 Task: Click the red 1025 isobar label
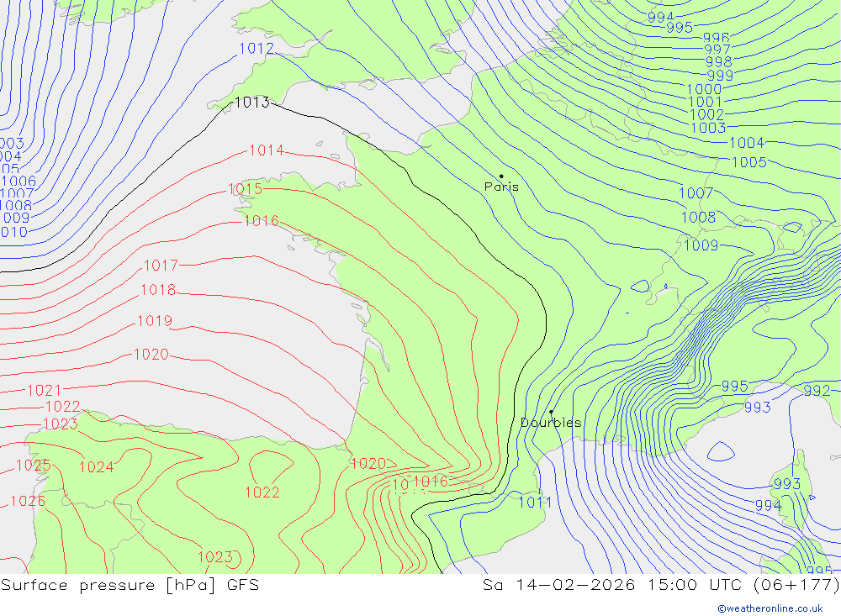(34, 465)
